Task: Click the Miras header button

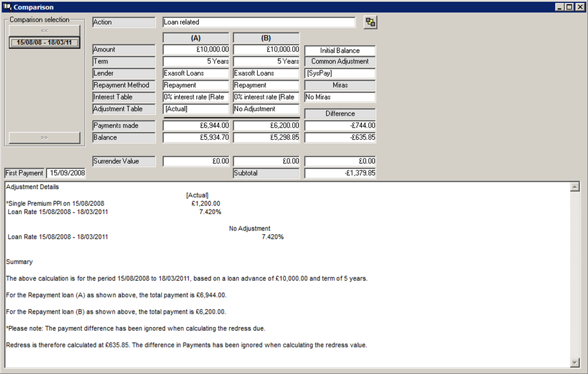Action: [x=340, y=85]
